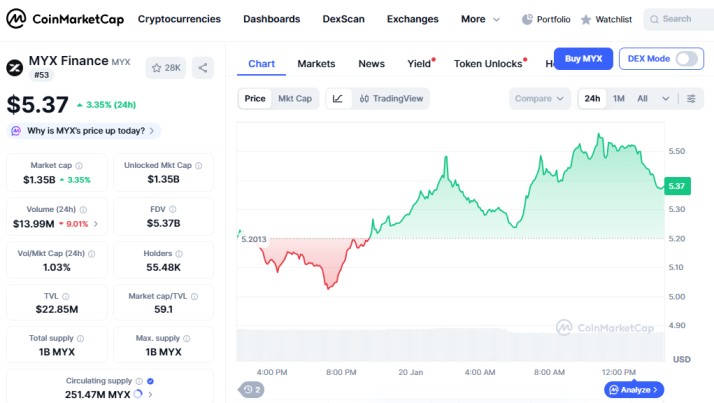Add MYX to watchlist via star 28K button
This screenshot has height=403, width=714.
coord(166,68)
